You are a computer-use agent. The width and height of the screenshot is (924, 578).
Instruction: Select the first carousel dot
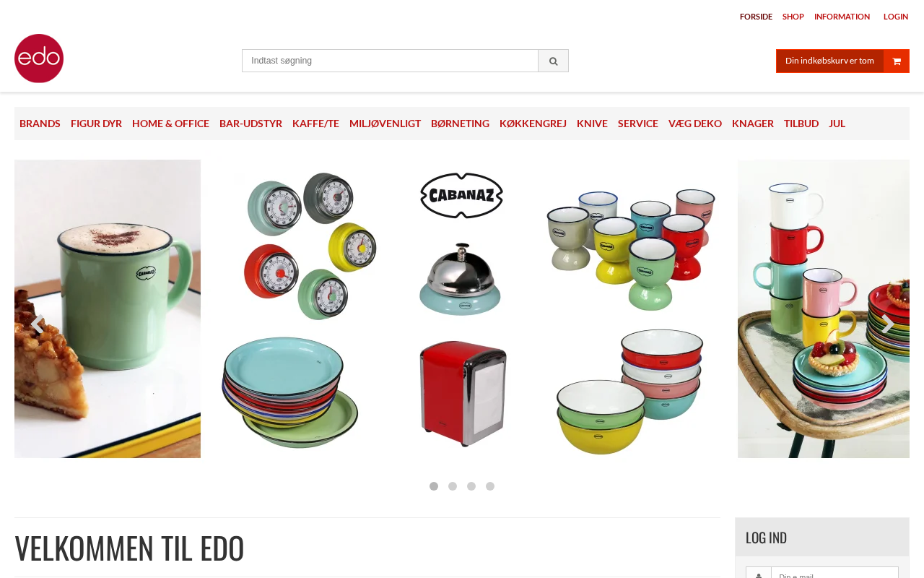(x=434, y=486)
